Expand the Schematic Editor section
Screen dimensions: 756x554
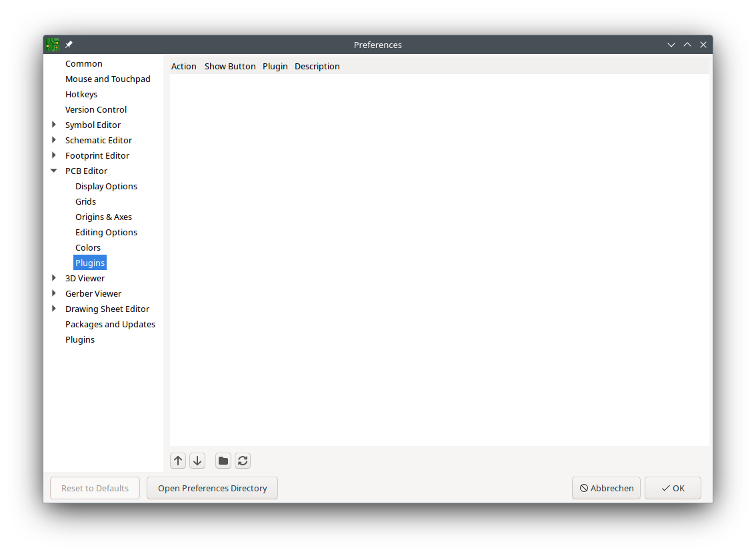54,140
